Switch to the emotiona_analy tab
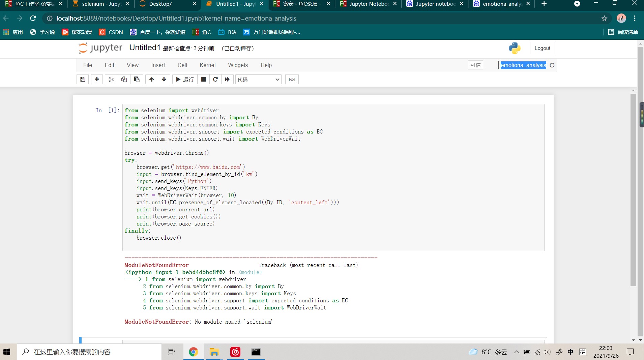Screen dimensions: 644x360 (501, 4)
